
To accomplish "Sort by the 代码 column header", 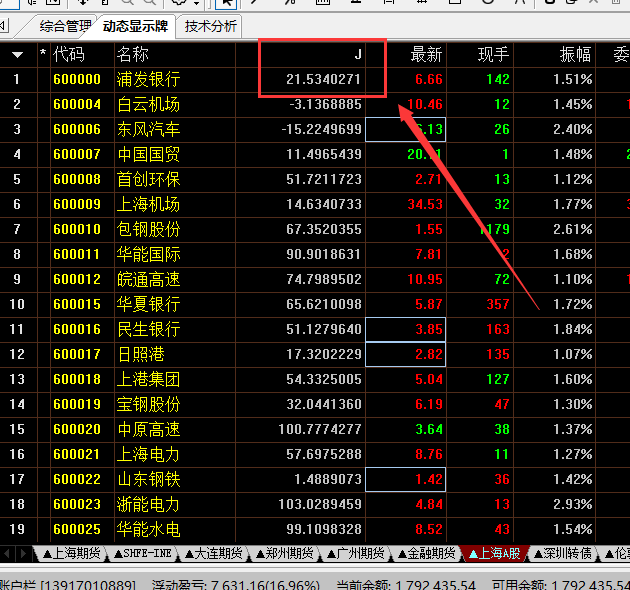I will pyautogui.click(x=68, y=54).
